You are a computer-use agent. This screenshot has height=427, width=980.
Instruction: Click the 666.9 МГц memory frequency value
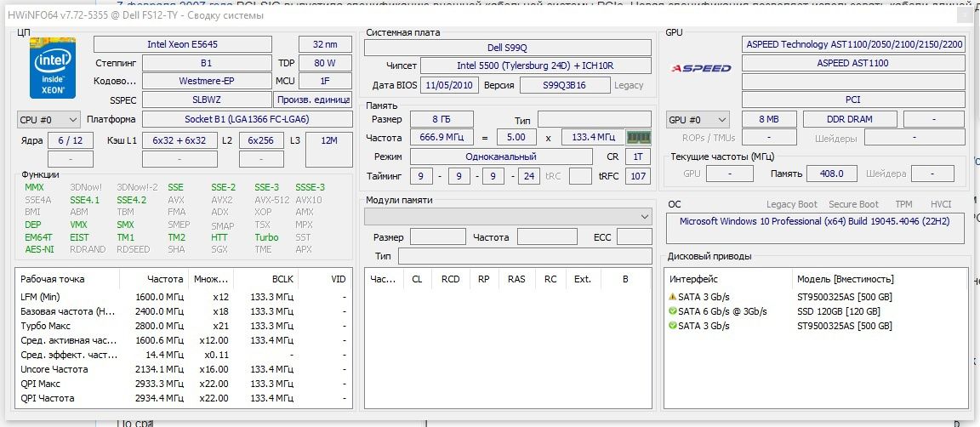click(442, 138)
